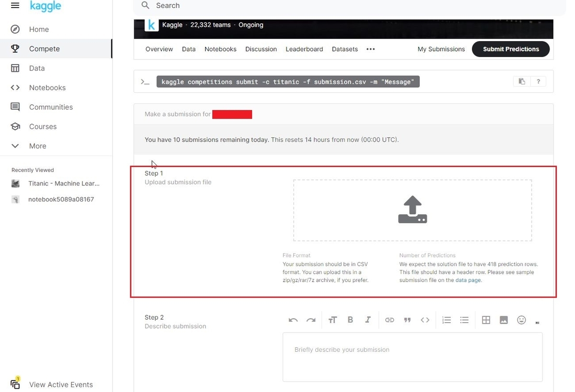Screen dimensions: 575x392
Task: Click the Notebooks code brackets icon
Action: [15, 88]
